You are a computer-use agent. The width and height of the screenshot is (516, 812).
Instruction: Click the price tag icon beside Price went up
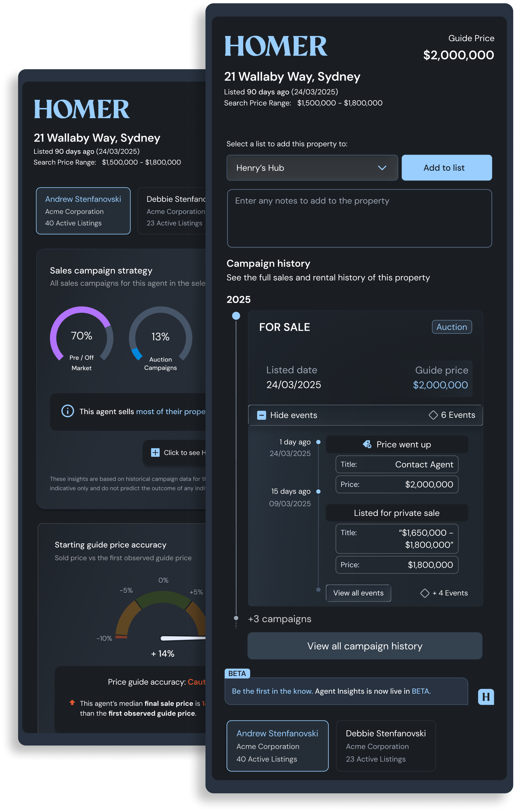pyautogui.click(x=368, y=444)
